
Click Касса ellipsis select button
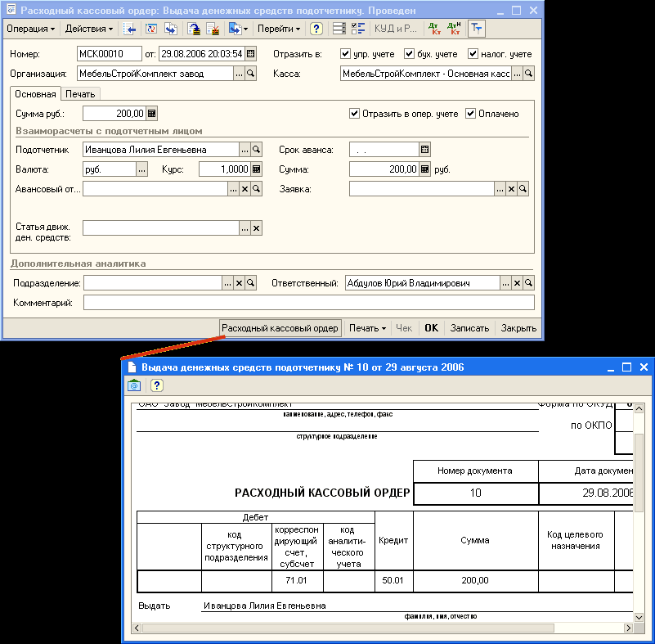point(517,74)
